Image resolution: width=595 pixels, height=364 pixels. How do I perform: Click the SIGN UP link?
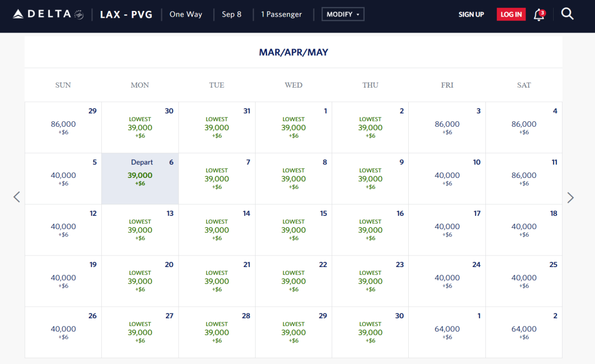[471, 15]
